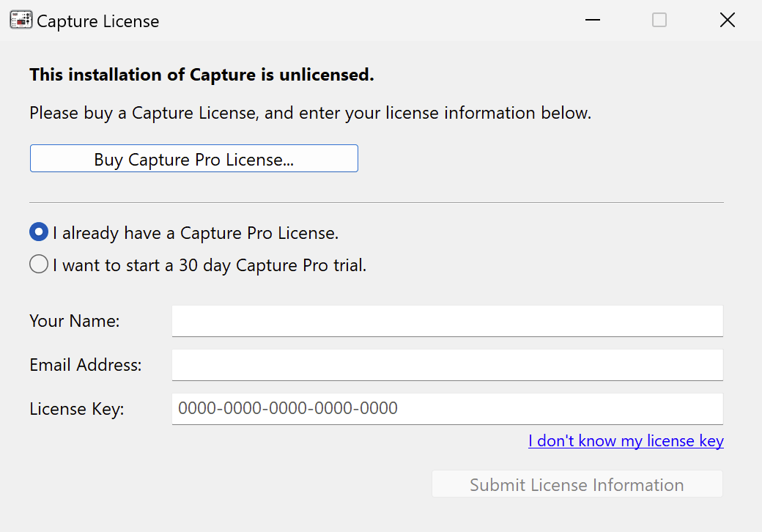The height and width of the screenshot is (532, 762).
Task: Minimize the Capture License window
Action: pyautogui.click(x=593, y=20)
